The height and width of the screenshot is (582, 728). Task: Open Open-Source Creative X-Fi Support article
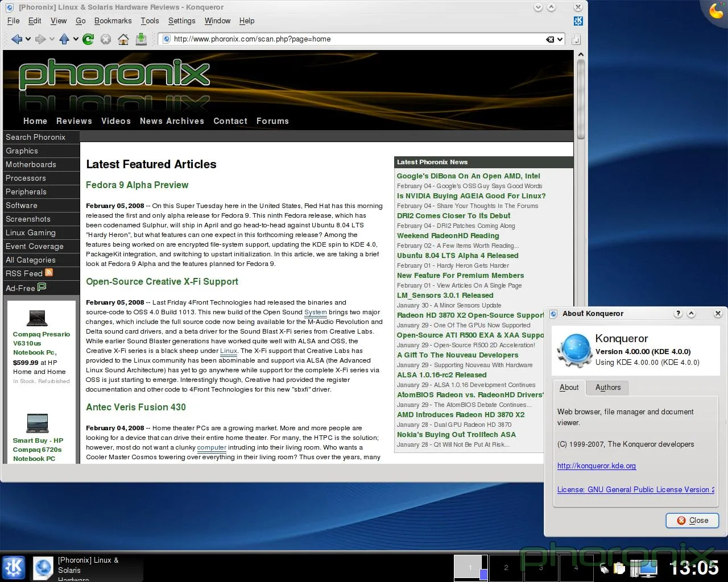tap(162, 282)
